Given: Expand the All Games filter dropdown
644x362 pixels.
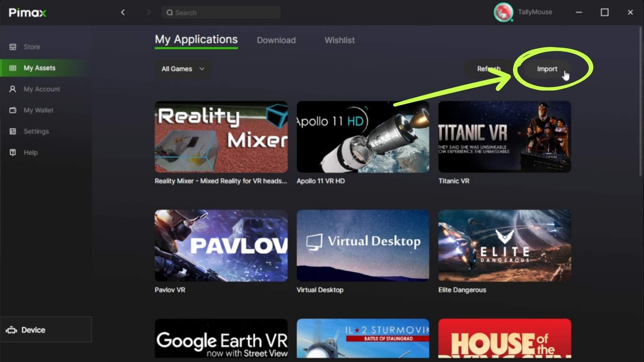Looking at the screenshot, I should pos(183,69).
